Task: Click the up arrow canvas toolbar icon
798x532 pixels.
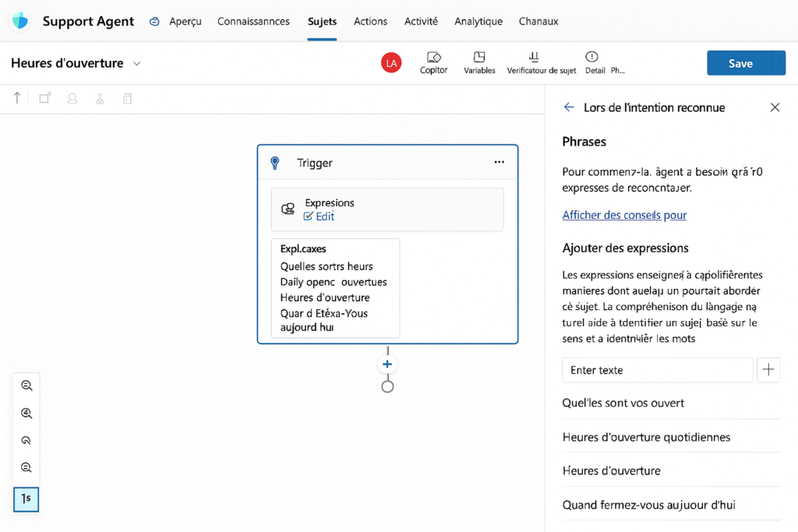Action: tap(17, 97)
